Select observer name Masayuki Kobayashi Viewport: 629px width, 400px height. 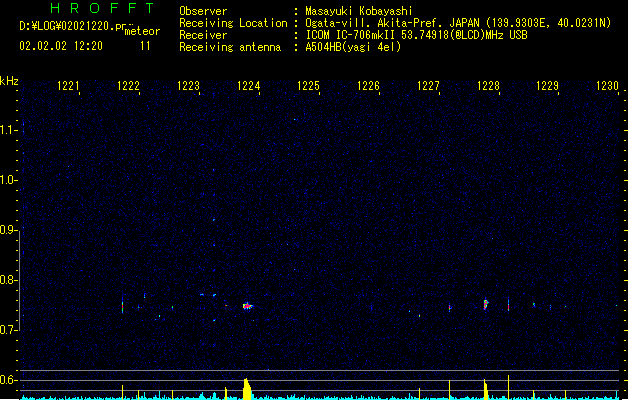(359, 11)
